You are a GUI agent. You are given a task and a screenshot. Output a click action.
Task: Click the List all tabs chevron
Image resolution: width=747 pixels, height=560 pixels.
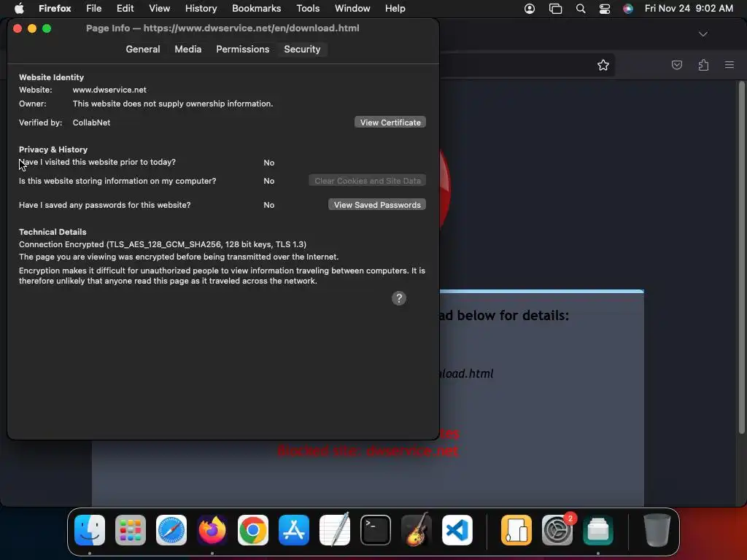[x=703, y=34]
